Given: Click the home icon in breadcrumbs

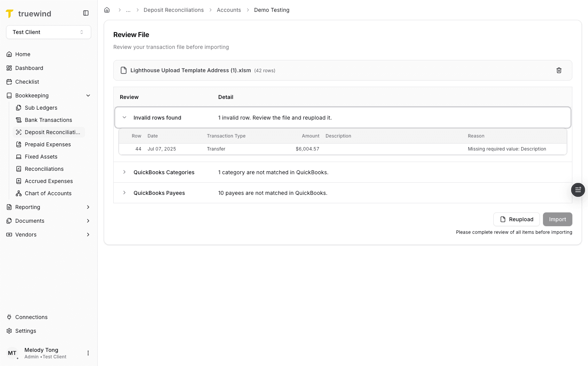Looking at the screenshot, I should 107,10.
